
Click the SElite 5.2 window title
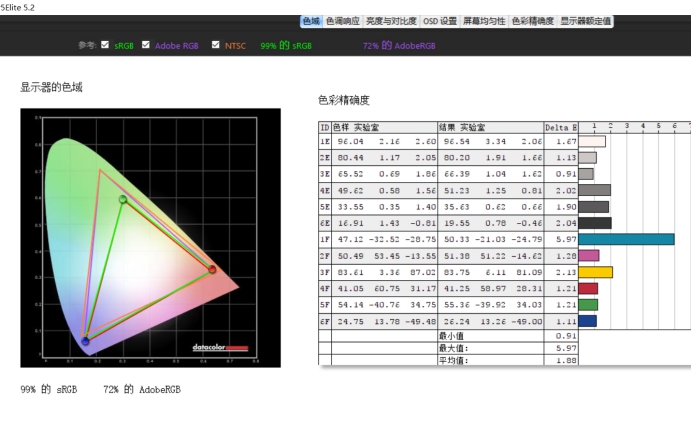[18, 7]
